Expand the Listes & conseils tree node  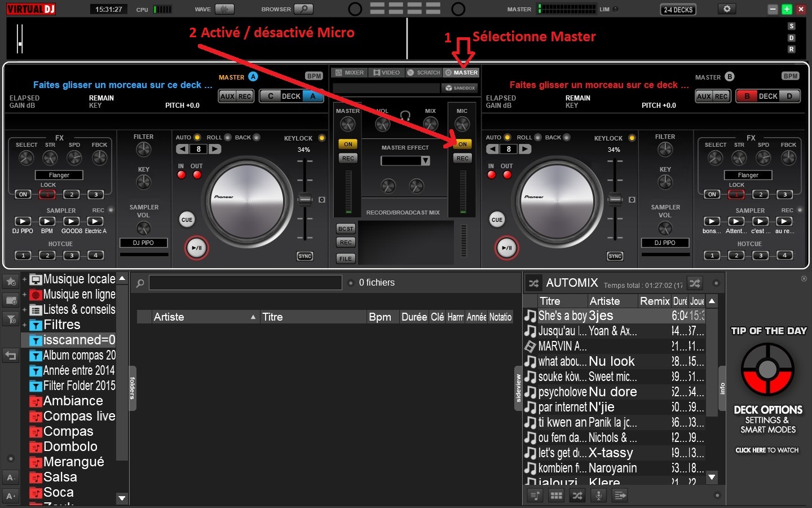point(24,310)
